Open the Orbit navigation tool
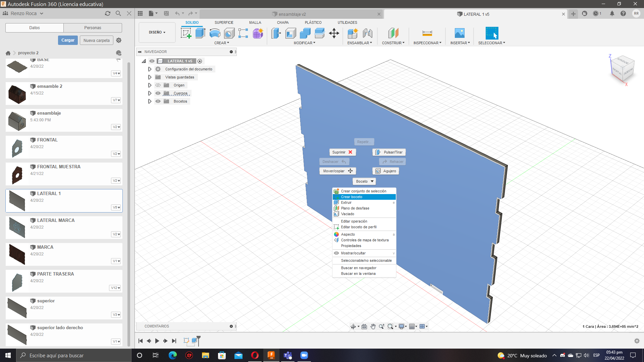This screenshot has width=644, height=362. (353, 326)
